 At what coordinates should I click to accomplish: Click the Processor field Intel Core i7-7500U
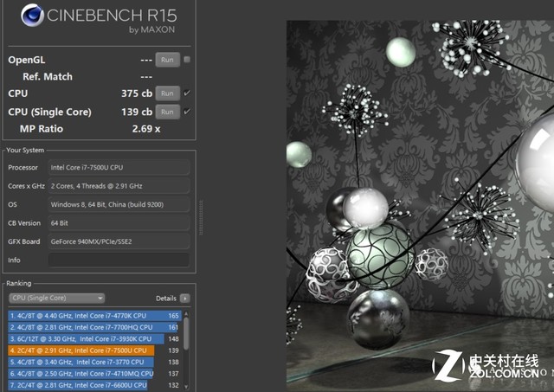coord(119,167)
